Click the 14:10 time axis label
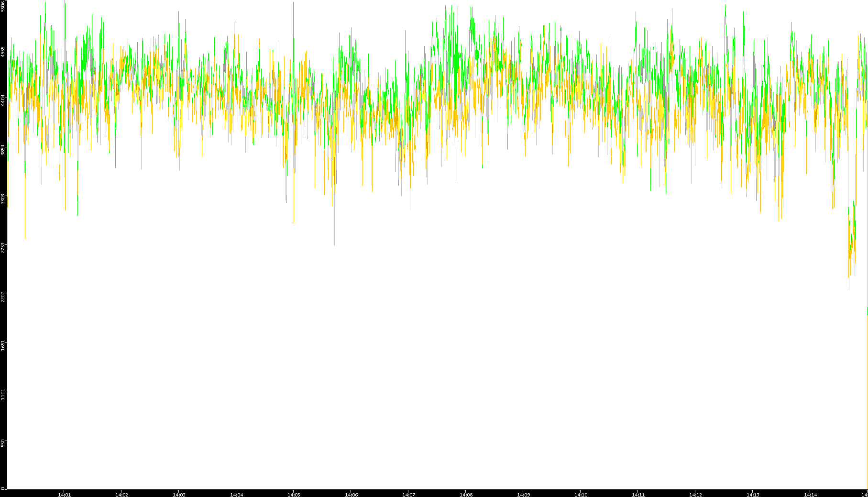Image resolution: width=868 pixels, height=497 pixels. 581,495
